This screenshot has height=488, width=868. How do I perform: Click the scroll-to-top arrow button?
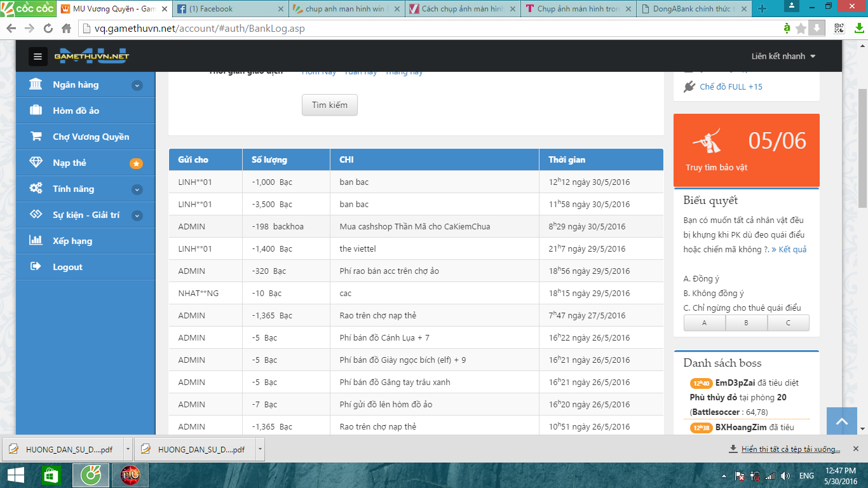tap(842, 421)
